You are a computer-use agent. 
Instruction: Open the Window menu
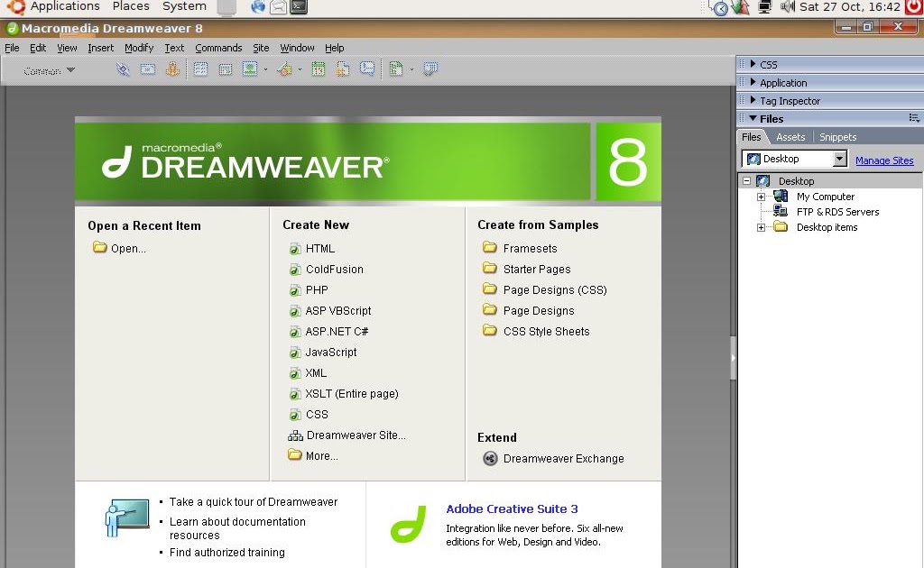[297, 48]
